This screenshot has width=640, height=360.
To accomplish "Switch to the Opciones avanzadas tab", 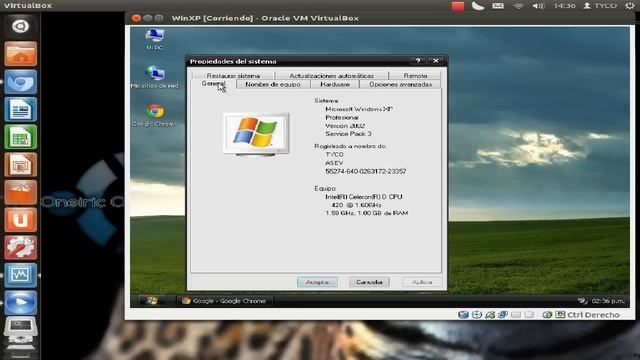I will pos(400,84).
